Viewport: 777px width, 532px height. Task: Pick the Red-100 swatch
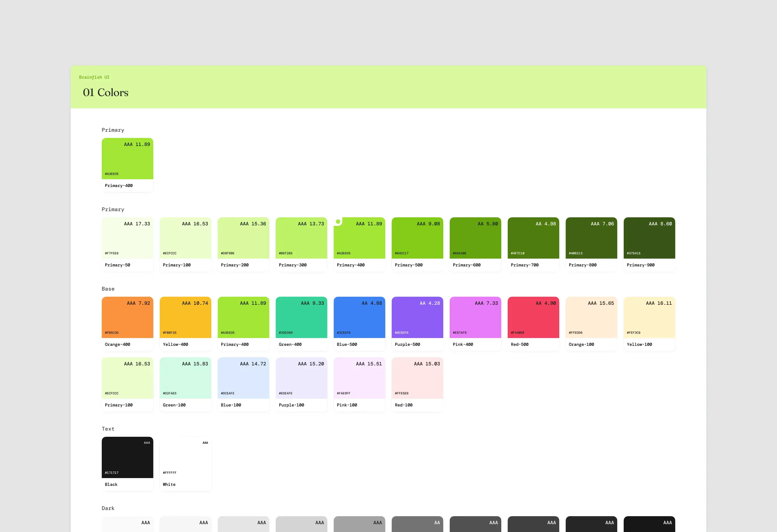(x=417, y=384)
